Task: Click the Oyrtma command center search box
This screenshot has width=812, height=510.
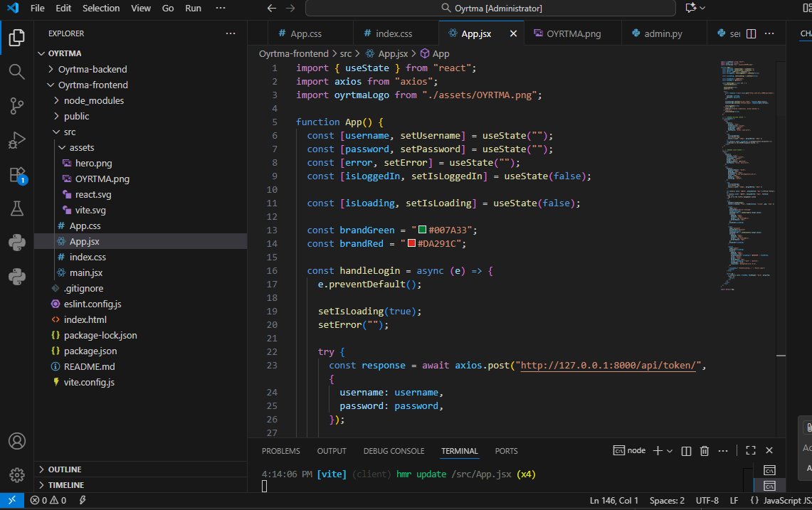Action: click(490, 9)
